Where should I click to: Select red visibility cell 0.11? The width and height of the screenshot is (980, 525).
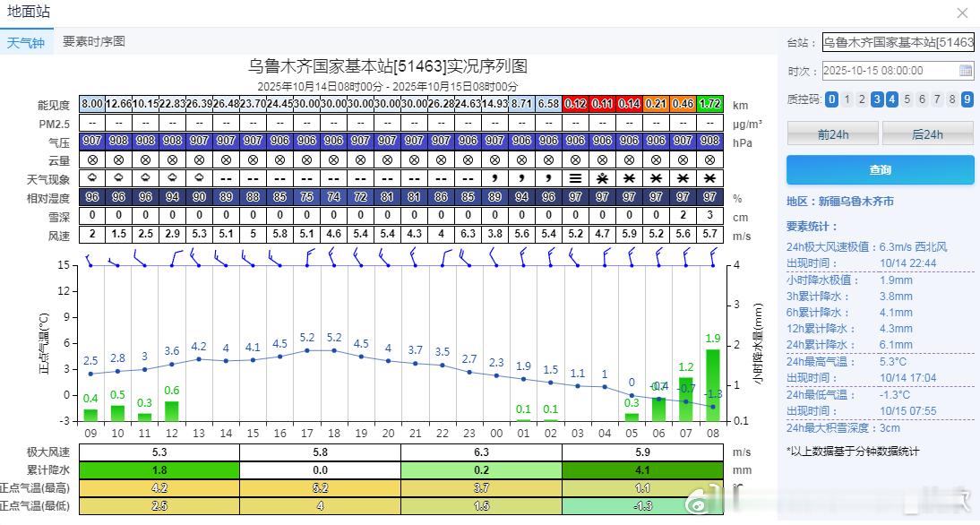(603, 104)
